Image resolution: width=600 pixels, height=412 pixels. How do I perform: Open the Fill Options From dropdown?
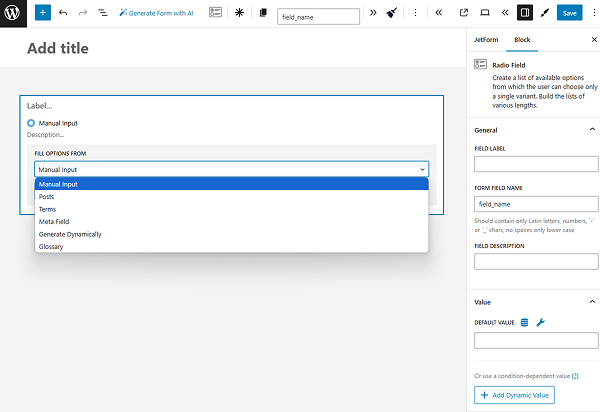point(232,169)
